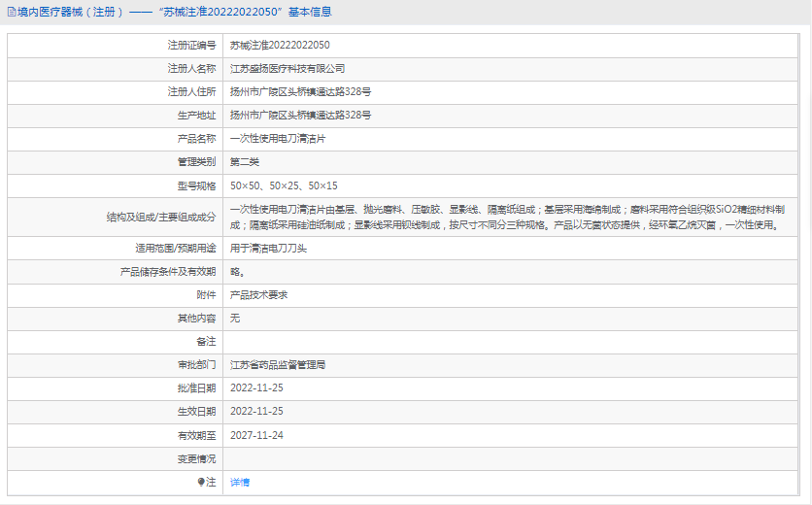The width and height of the screenshot is (812, 505).
Task: Click the 适用范围/预期用途 label
Action: tap(176, 248)
